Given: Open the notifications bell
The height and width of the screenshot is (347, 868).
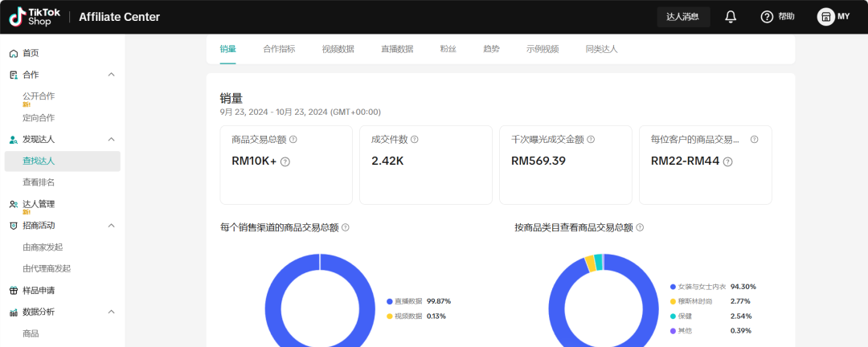Looking at the screenshot, I should pos(731,17).
